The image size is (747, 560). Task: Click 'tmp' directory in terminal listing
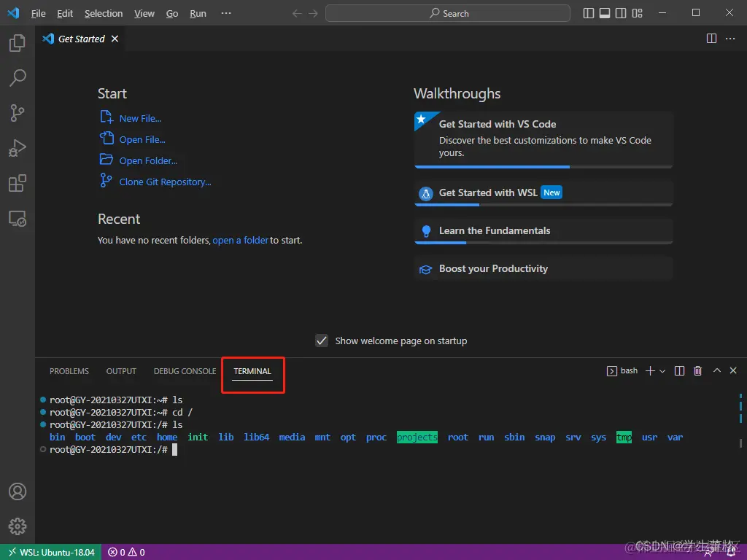click(x=624, y=437)
